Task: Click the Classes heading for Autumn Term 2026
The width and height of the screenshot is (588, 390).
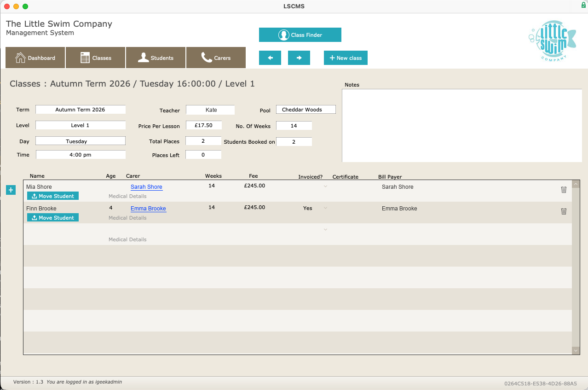Action: pyautogui.click(x=132, y=84)
